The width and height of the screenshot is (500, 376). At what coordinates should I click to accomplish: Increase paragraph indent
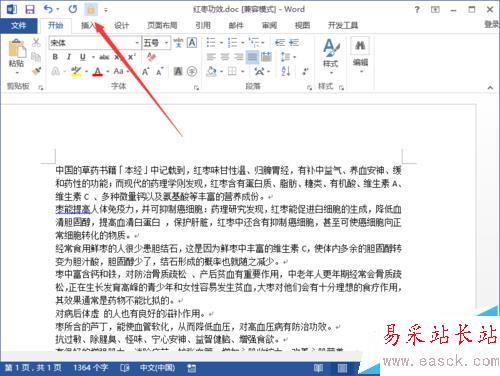pyautogui.click(x=294, y=43)
